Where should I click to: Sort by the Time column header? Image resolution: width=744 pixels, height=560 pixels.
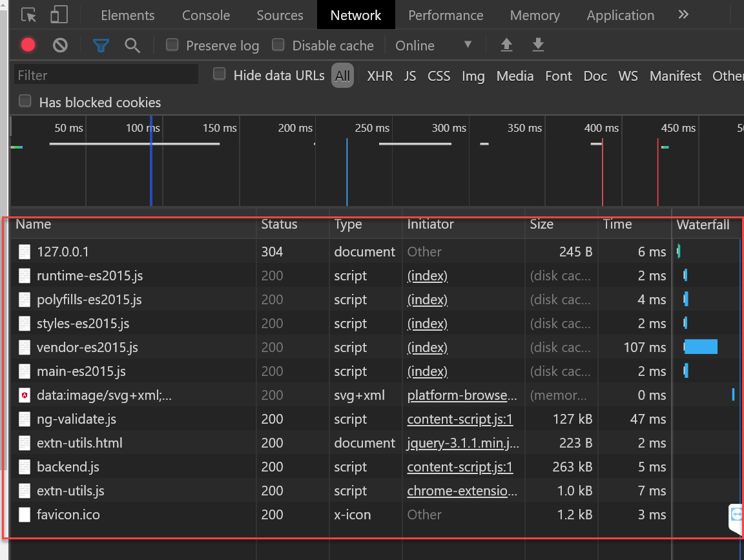click(x=634, y=224)
